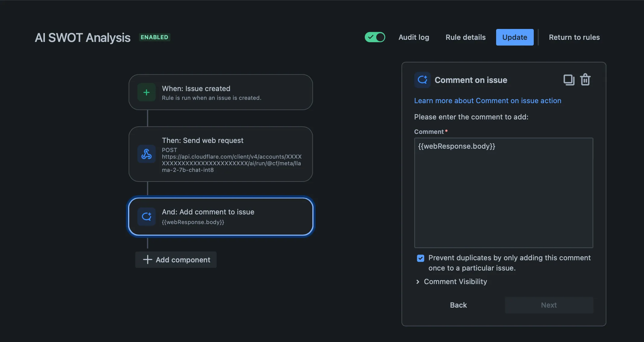Open the Audit log

414,37
